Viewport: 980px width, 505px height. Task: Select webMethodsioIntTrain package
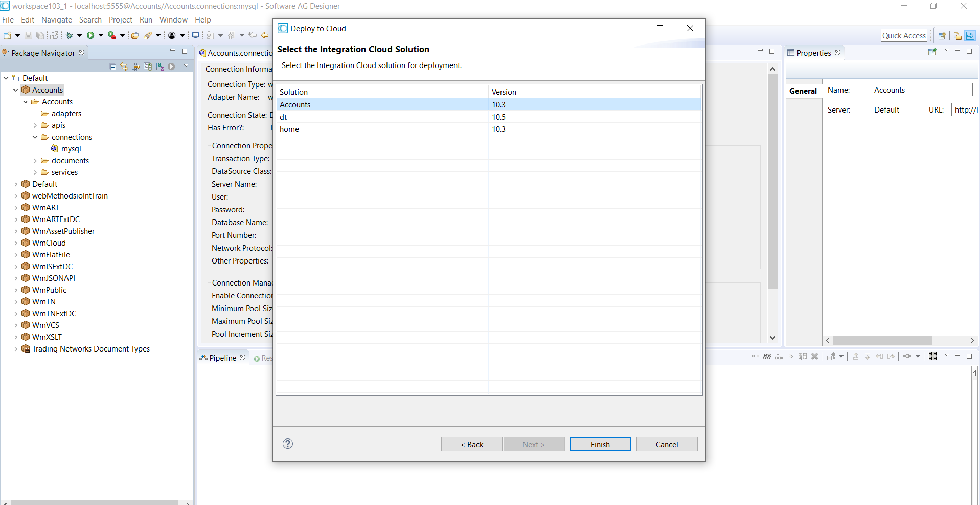[70, 195]
